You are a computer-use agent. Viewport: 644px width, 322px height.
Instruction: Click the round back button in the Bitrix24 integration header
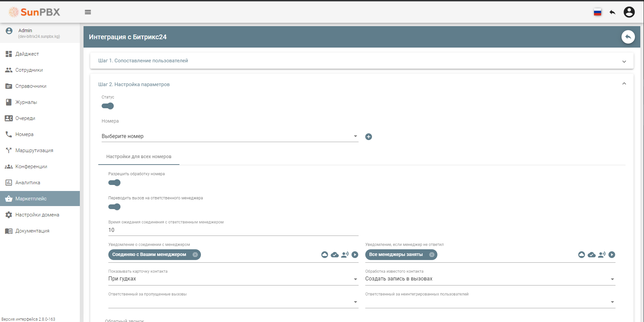628,37
